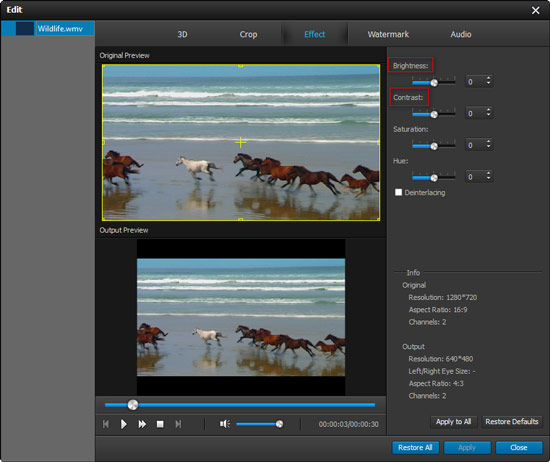Decrease Contrast value using down arrow
The image size is (550, 462).
pos(488,115)
